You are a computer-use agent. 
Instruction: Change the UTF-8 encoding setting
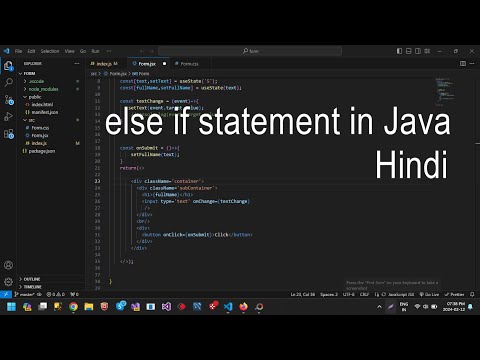point(349,294)
